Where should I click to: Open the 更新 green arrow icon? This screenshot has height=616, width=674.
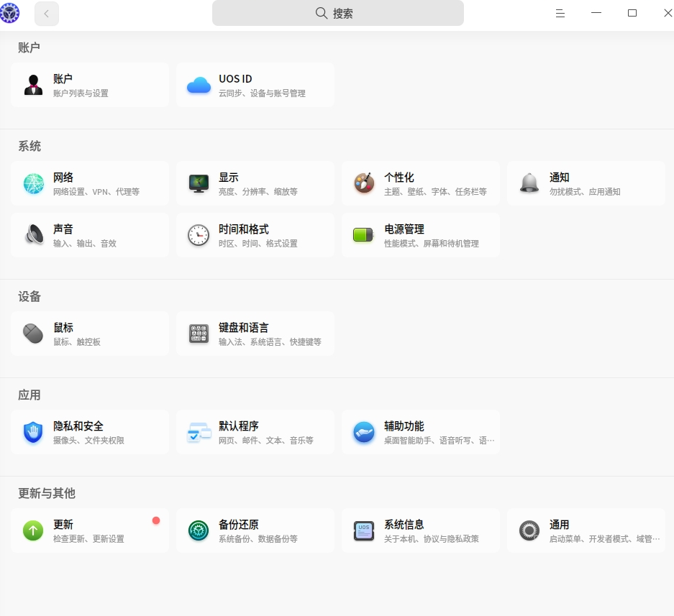point(33,530)
